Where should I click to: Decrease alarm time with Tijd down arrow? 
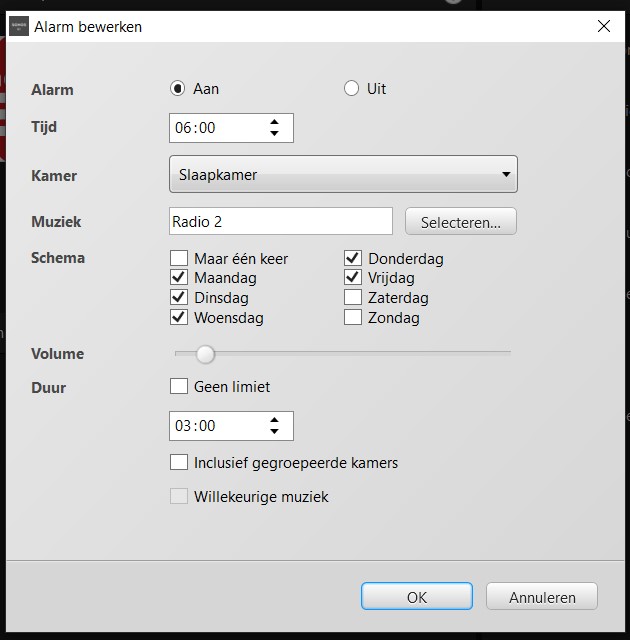tap(274, 134)
